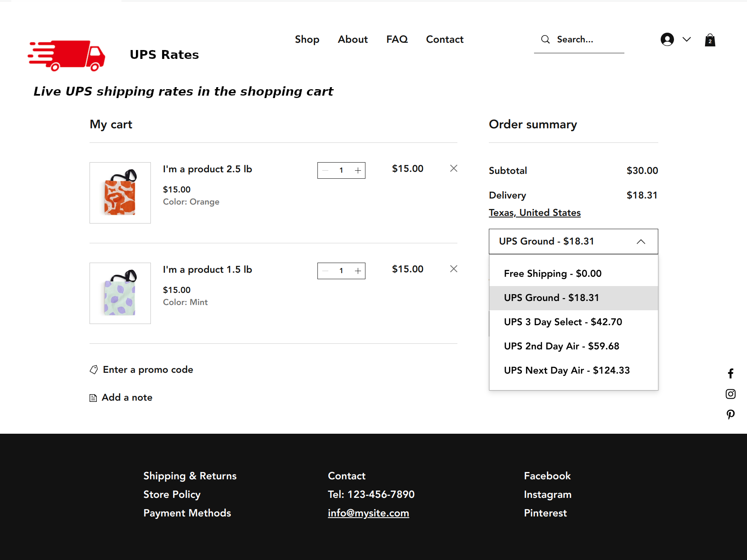Image resolution: width=747 pixels, height=560 pixels.
Task: Open the orange tote bag thumbnail
Action: [120, 193]
